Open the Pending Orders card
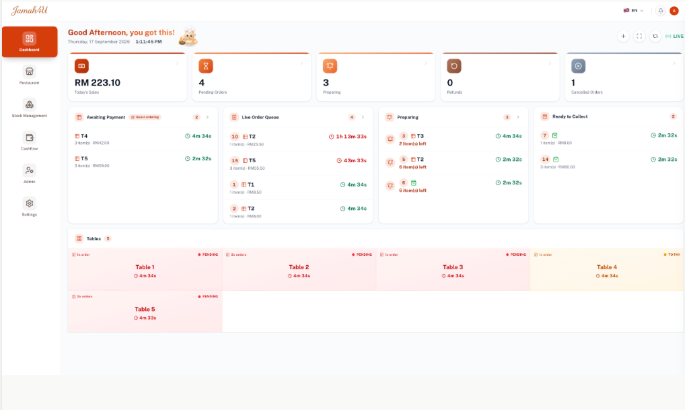This screenshot has height=410, width=685. coord(252,77)
